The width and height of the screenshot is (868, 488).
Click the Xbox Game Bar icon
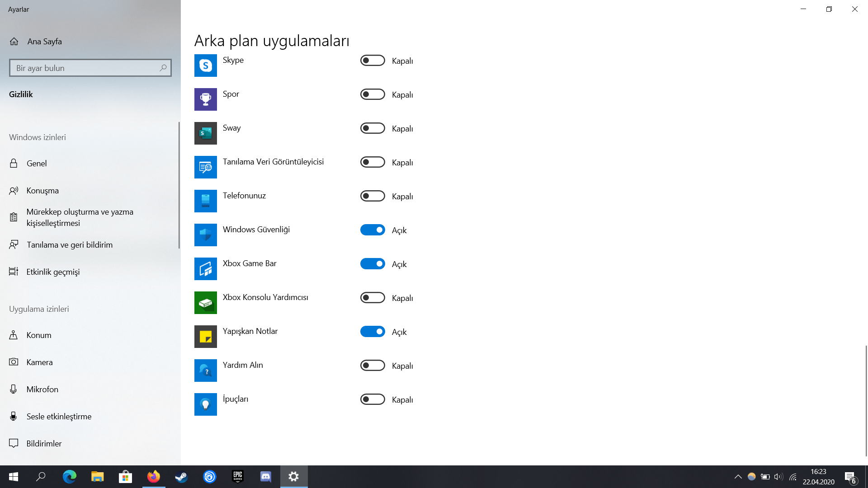click(205, 269)
